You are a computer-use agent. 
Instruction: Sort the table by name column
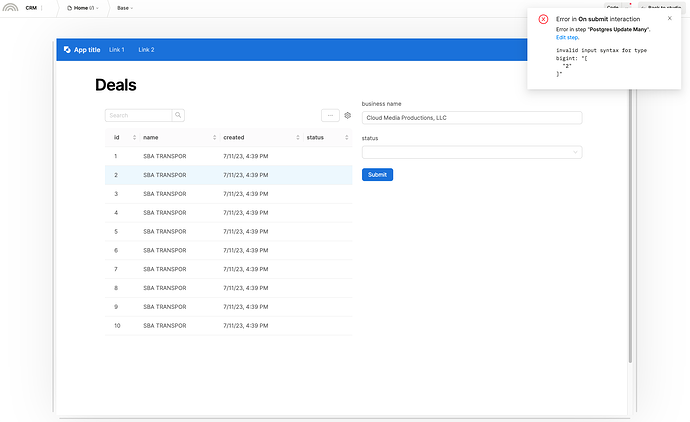[x=214, y=137]
